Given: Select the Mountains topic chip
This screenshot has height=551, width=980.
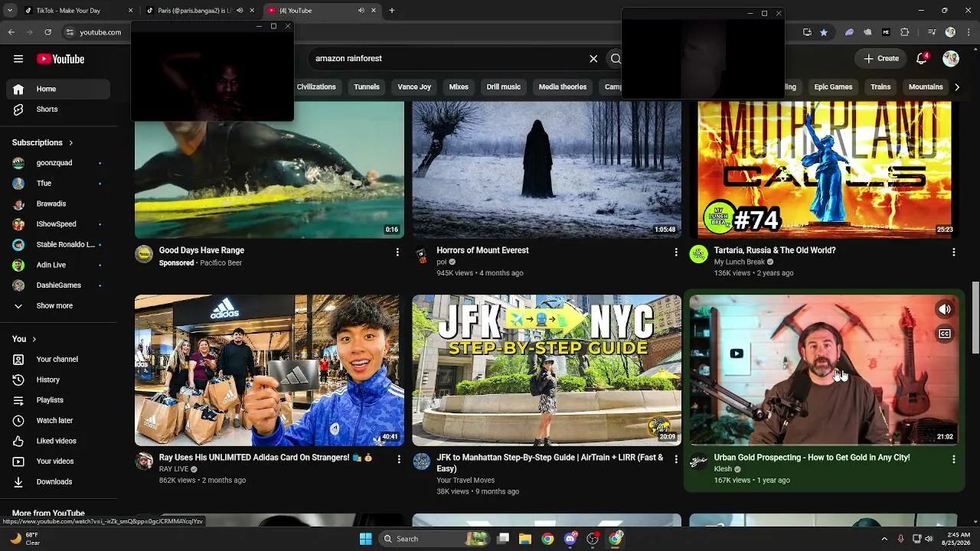Looking at the screenshot, I should point(926,87).
